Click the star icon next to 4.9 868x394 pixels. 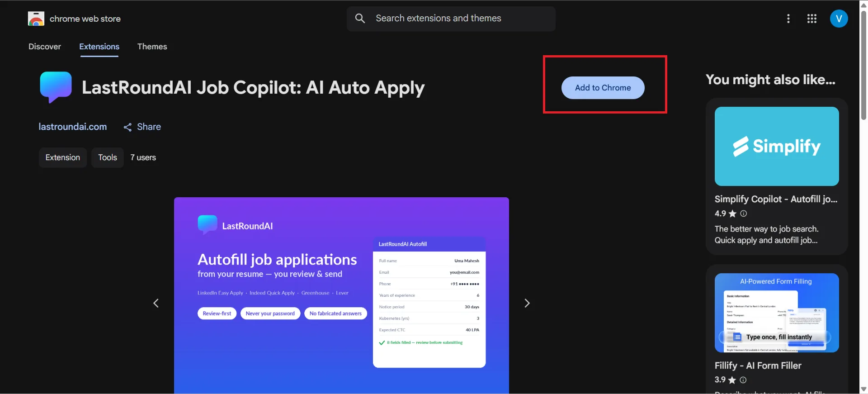[x=733, y=214]
